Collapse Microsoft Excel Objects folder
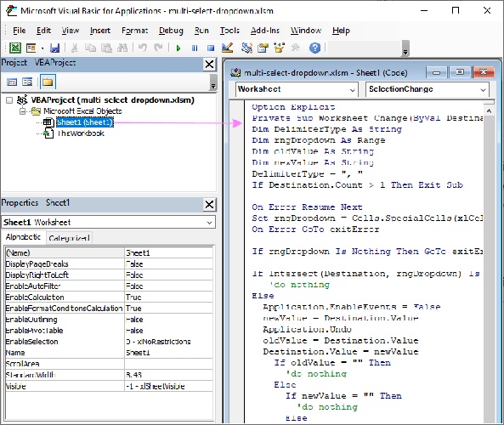 click(x=22, y=111)
